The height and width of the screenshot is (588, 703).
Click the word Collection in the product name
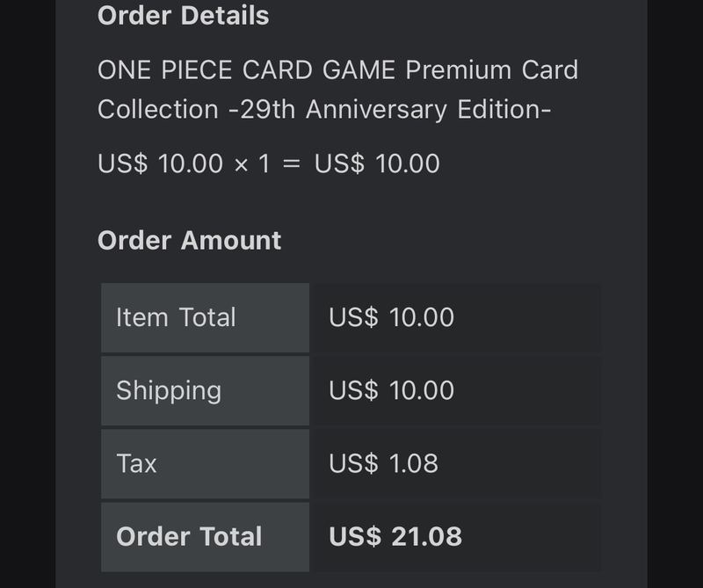click(158, 110)
